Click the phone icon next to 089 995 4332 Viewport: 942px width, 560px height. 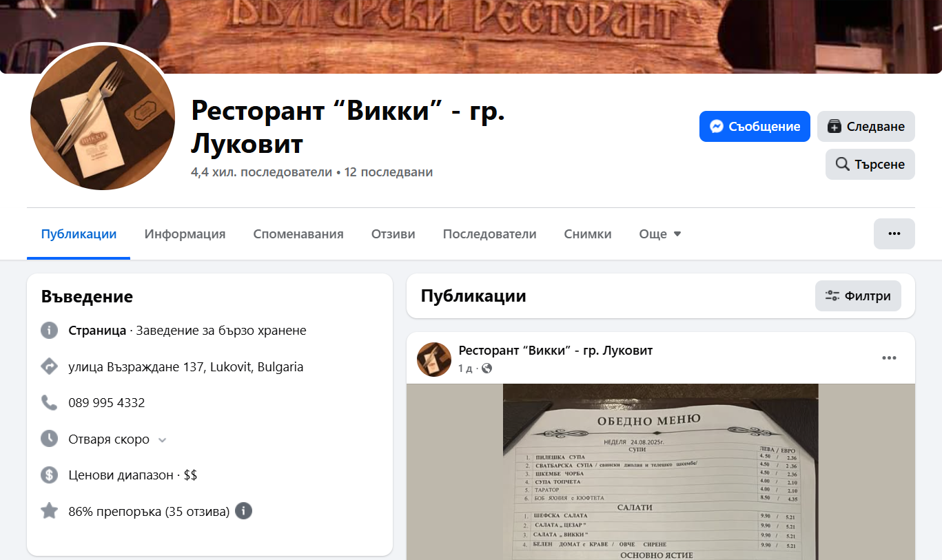click(x=49, y=403)
